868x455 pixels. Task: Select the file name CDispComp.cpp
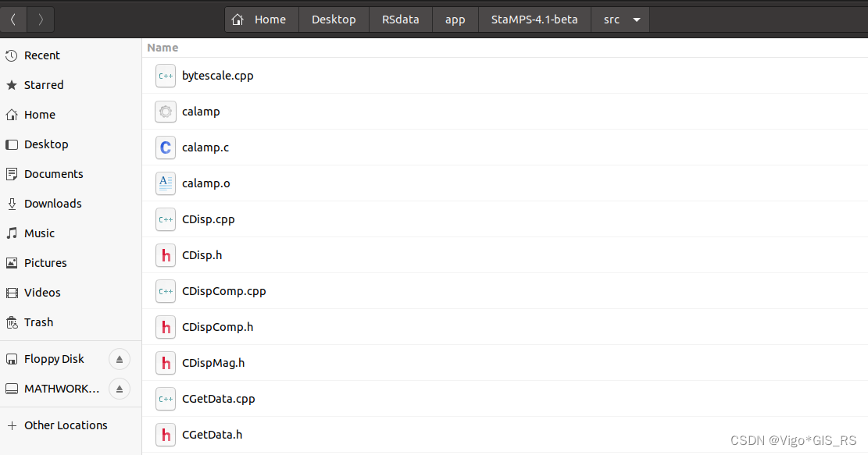tap(223, 291)
